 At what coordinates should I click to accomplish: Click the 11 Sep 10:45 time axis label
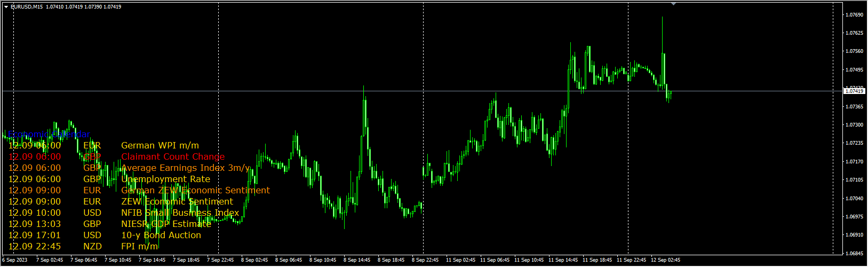[x=529, y=260]
